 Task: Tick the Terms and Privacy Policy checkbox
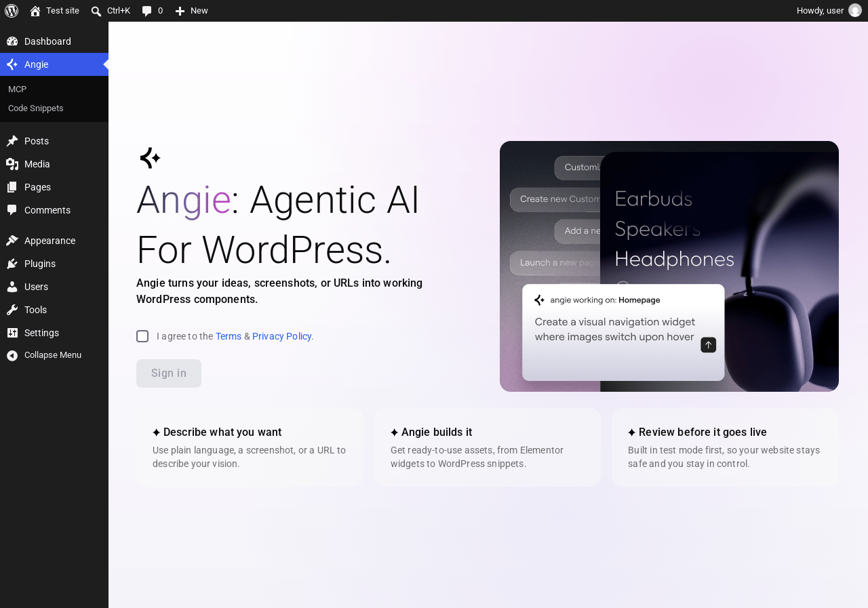[x=142, y=336]
